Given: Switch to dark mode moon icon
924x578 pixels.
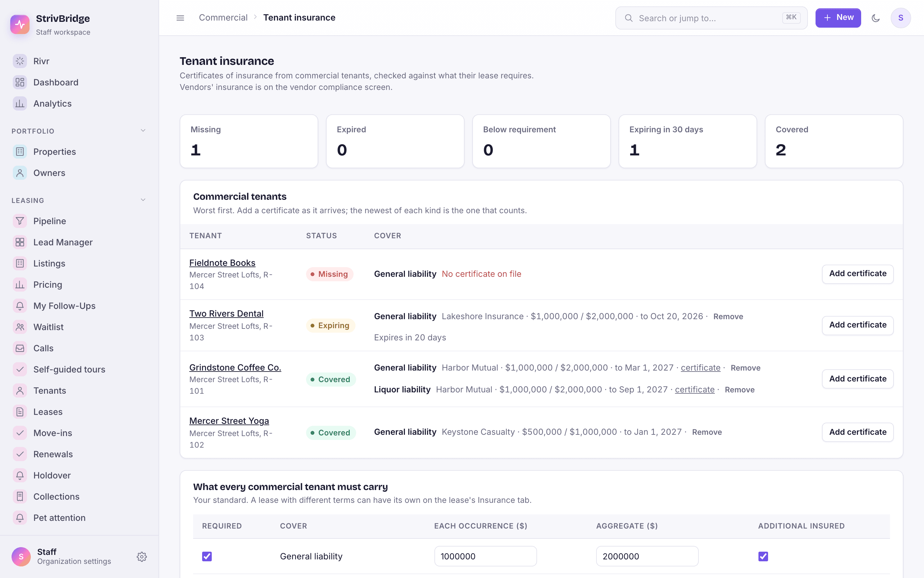Looking at the screenshot, I should pyautogui.click(x=876, y=18).
